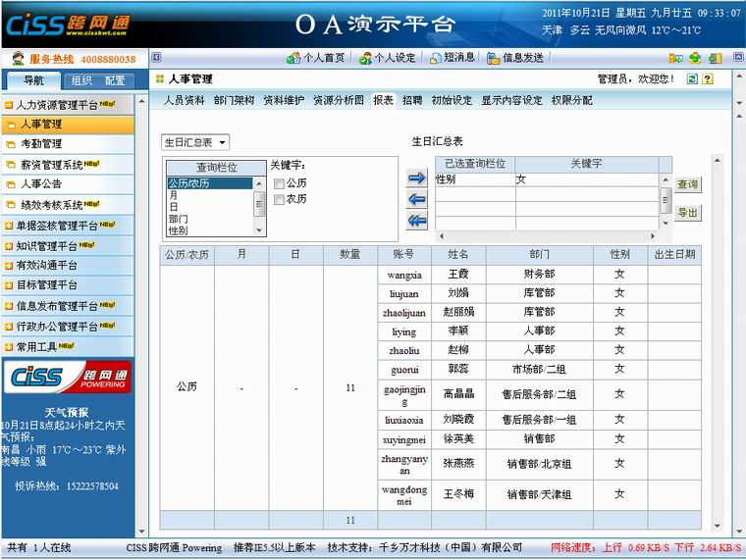Image resolution: width=746 pixels, height=560 pixels.
Task: Expand the 知识管理平台 menu section
Action: pyautogui.click(x=56, y=245)
